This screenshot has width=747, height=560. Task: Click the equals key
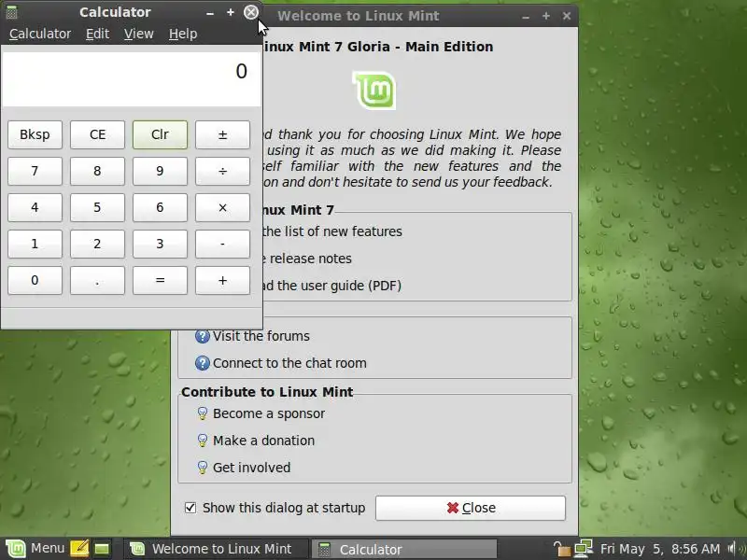160,281
